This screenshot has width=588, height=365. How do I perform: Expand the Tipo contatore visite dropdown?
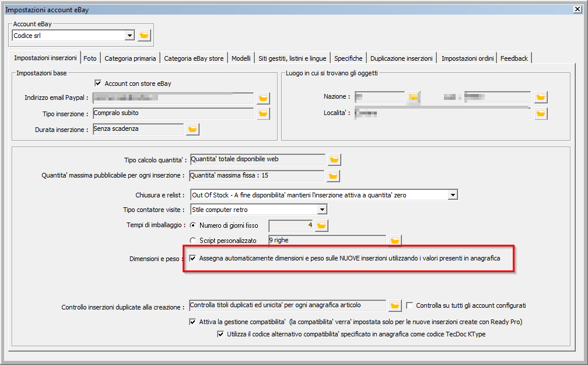pyautogui.click(x=322, y=210)
